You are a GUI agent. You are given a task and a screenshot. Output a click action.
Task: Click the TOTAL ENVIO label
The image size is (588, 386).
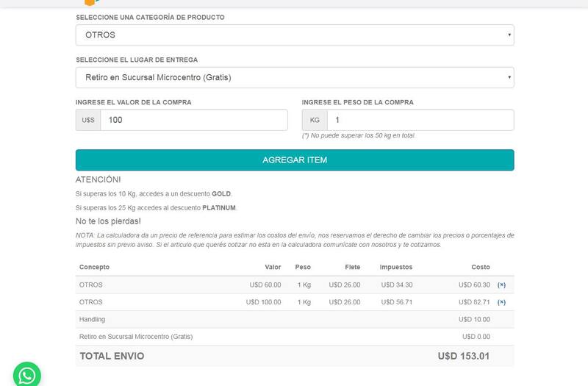112,356
